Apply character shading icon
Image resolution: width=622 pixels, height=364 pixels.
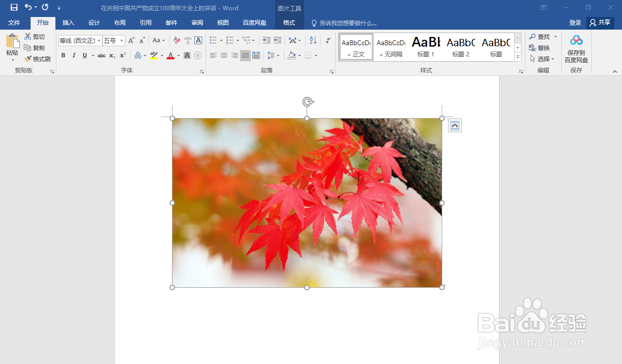click(187, 55)
